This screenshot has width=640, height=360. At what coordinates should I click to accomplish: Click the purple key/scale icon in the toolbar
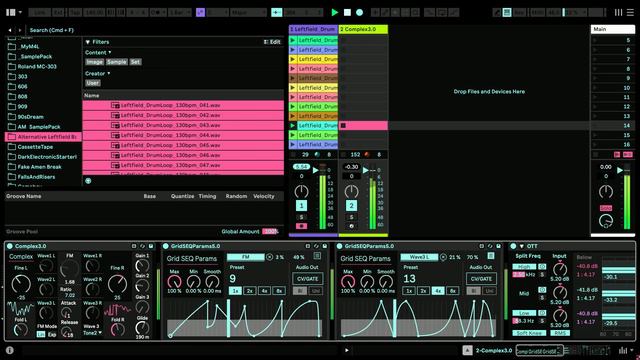[x=200, y=12]
